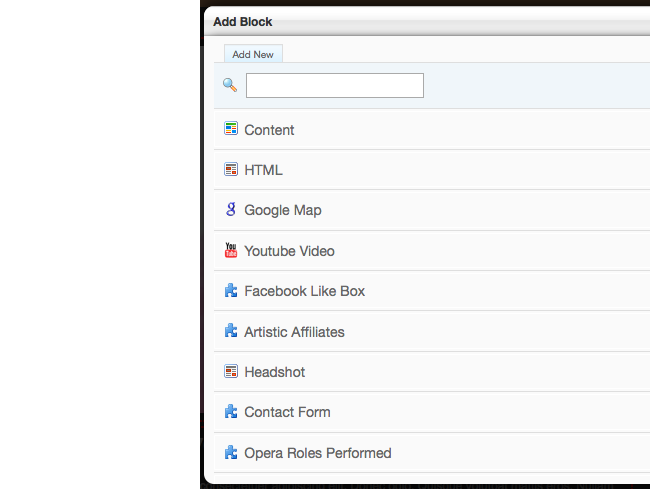Screen dimensions: 650x489
Task: Click the Google Map block icon
Action: [231, 209]
